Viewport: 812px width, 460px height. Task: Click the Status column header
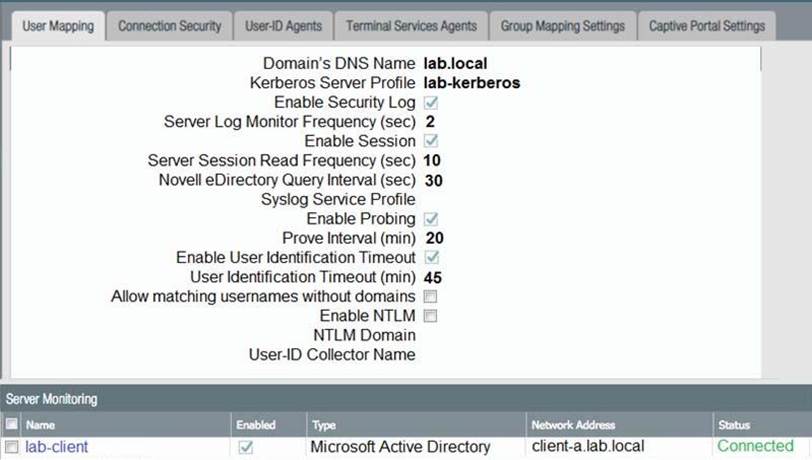[x=735, y=425]
